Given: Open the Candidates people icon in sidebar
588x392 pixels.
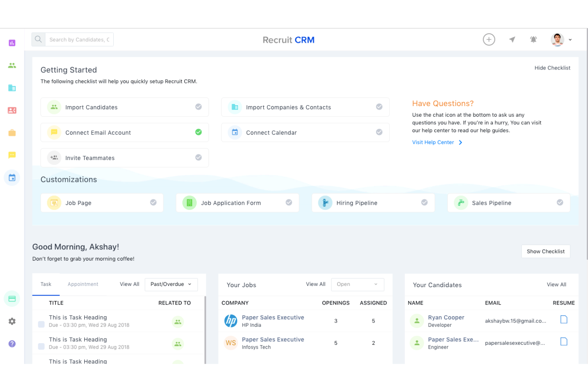Looking at the screenshot, I should tap(12, 66).
